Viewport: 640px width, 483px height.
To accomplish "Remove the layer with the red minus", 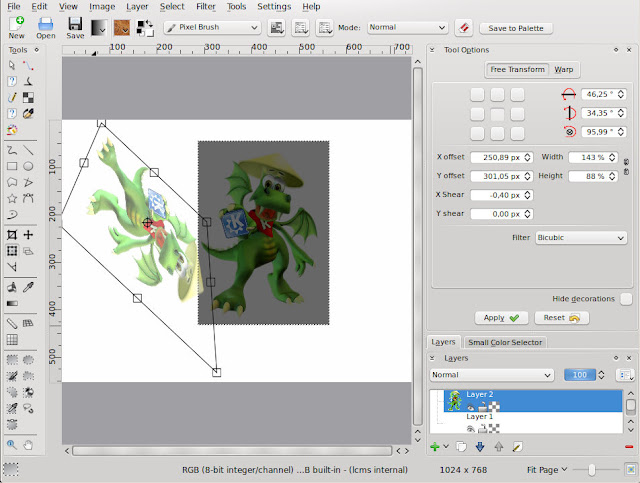I will (629, 447).
